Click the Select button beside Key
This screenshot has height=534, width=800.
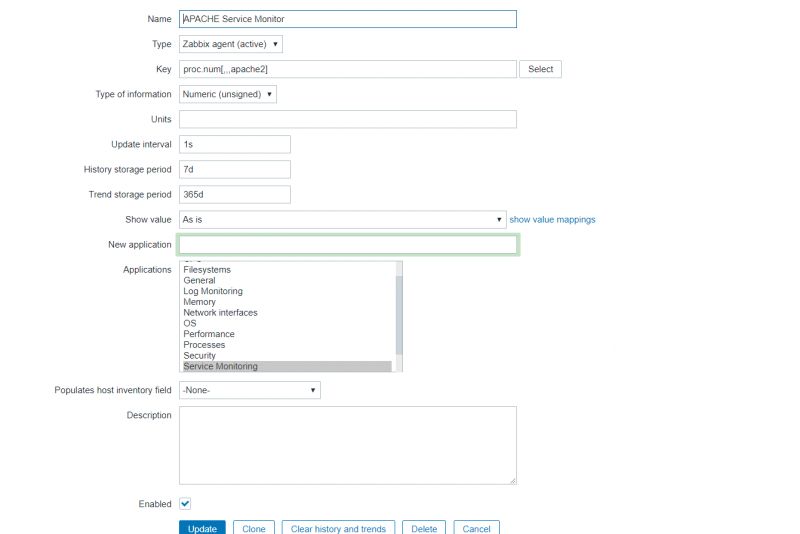point(540,69)
